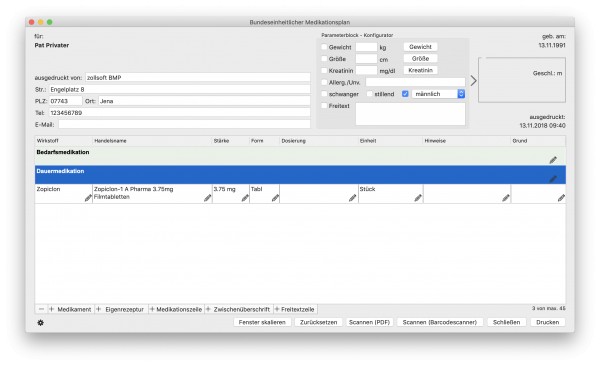This screenshot has width=600, height=366.
Task: Edit Handelsname cell pencil for Zopiclon-1 A Pharma
Action: coord(207,198)
